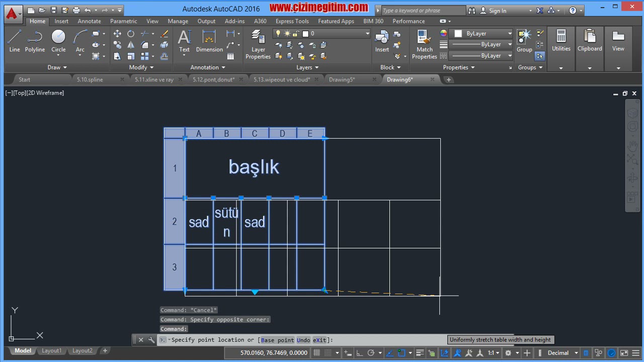Click the Sign In button
644x362 pixels.
[x=498, y=11]
